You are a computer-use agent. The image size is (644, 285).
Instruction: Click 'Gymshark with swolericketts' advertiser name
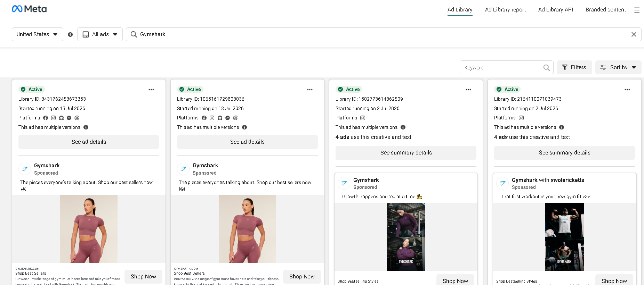(548, 180)
